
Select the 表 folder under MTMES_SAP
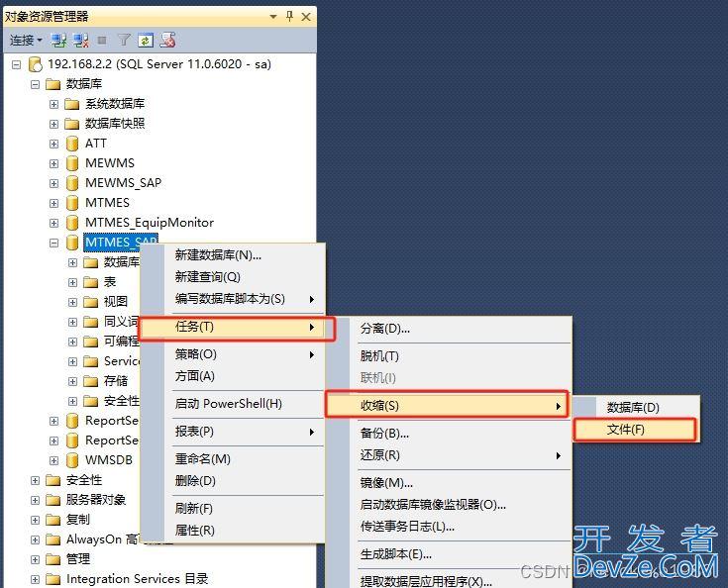(x=110, y=282)
